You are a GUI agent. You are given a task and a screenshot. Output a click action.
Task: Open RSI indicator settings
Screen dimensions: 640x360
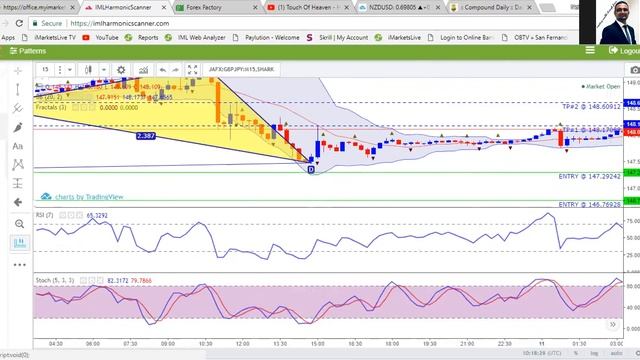pyautogui.click(x=71, y=215)
